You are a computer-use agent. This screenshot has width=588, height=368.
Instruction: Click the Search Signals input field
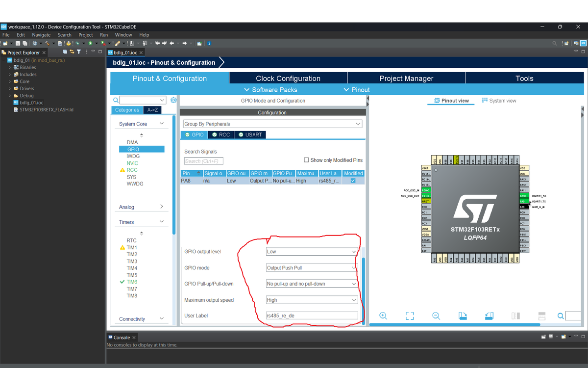click(x=204, y=161)
